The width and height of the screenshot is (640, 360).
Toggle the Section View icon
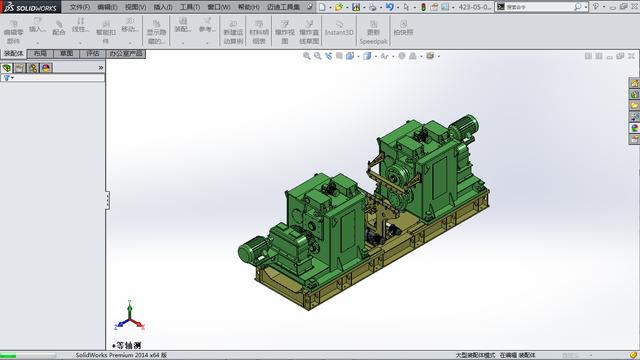[339, 56]
